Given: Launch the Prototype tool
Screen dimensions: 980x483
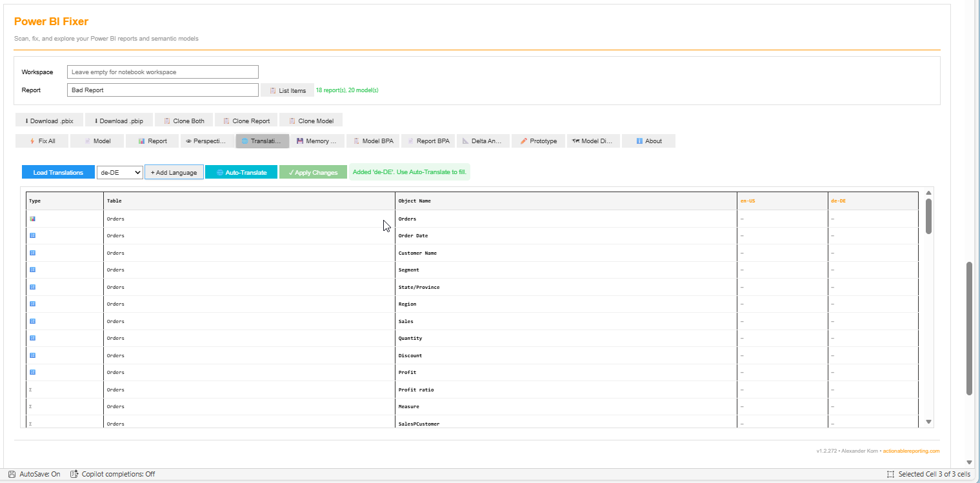Looking at the screenshot, I should coord(538,141).
